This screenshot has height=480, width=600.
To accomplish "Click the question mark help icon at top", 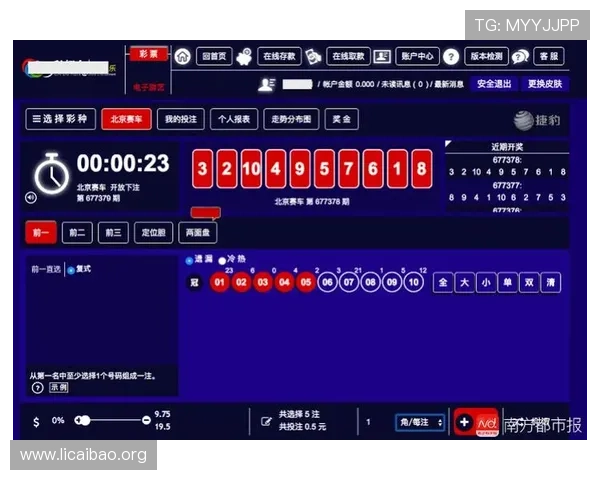I will click(x=451, y=57).
